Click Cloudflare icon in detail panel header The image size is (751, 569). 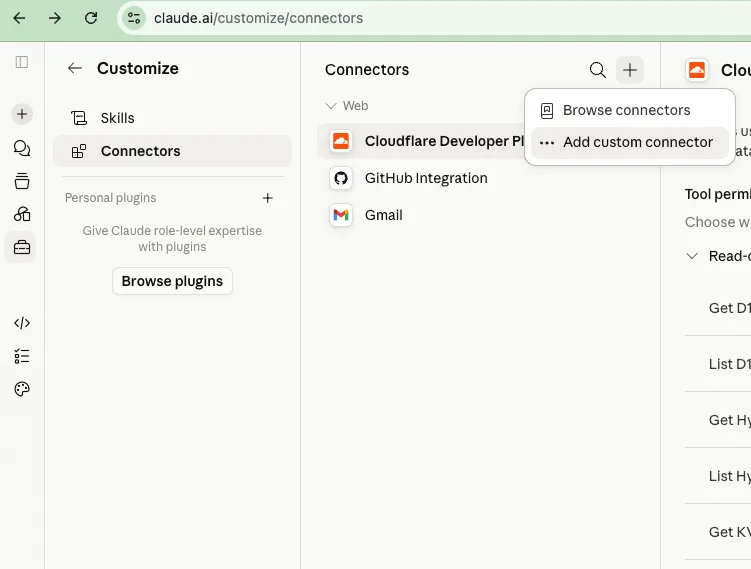[697, 70]
